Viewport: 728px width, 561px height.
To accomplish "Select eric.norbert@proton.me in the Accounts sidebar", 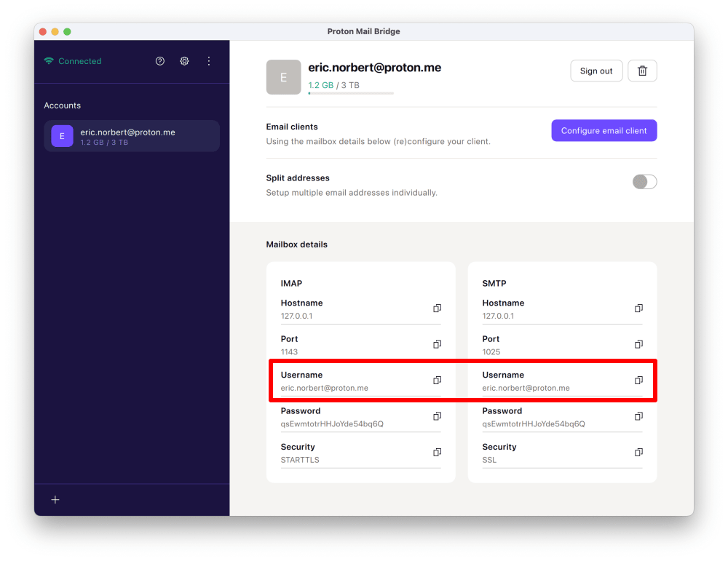I will (131, 136).
